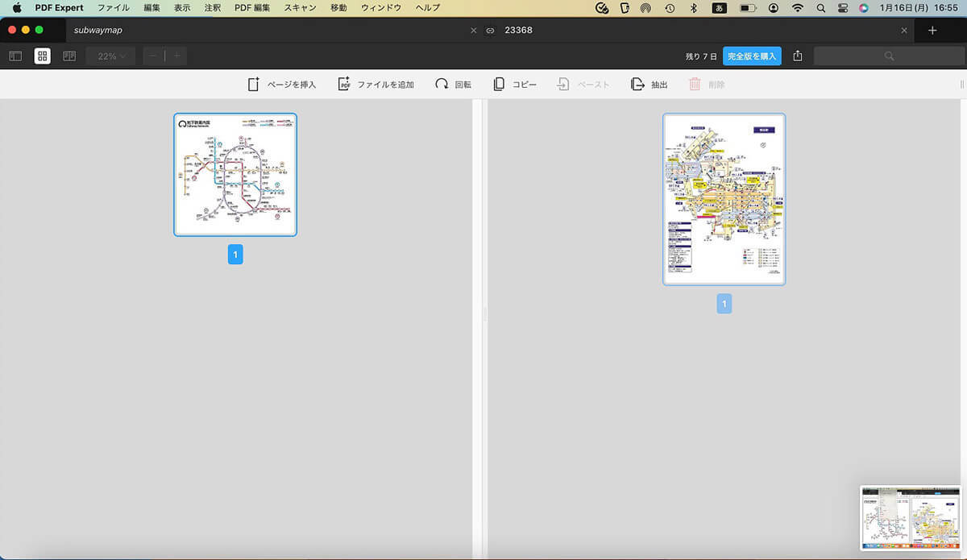The height and width of the screenshot is (560, 967).
Task: Click ページを挿入 (insert page)
Action: pos(281,85)
